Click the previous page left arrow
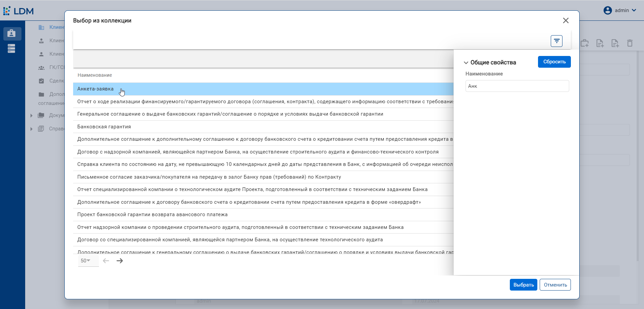 coord(106,261)
